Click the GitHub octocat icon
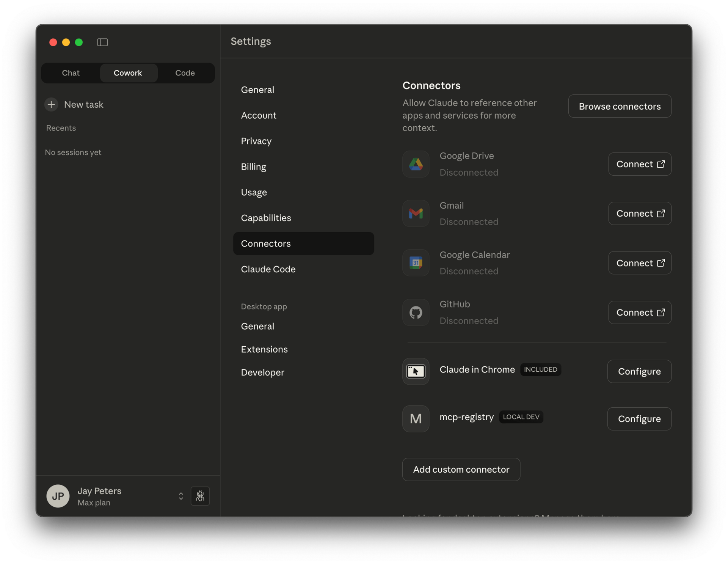The height and width of the screenshot is (564, 728). click(416, 313)
